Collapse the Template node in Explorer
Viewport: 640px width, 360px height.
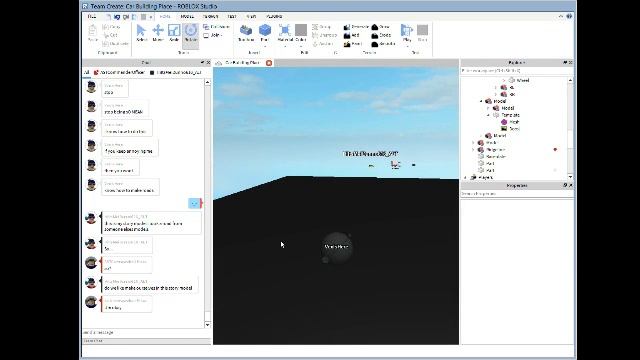489,115
